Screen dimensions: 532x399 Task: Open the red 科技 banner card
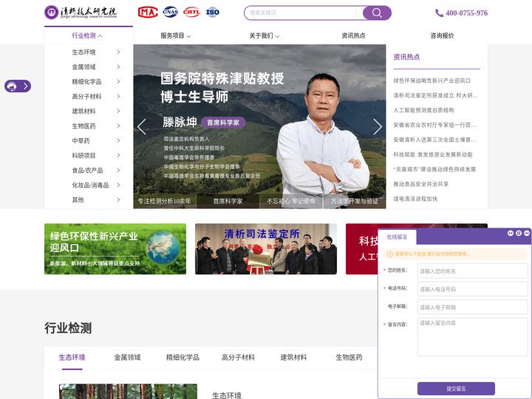[x=361, y=249]
